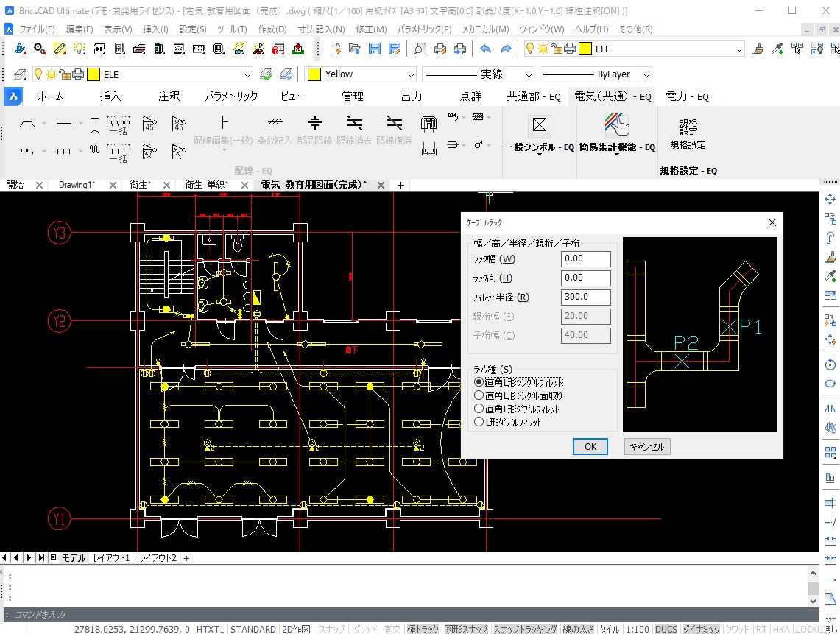Toggle 図形スナップ in the status bar
The height and width of the screenshot is (634, 840).
click(x=465, y=629)
